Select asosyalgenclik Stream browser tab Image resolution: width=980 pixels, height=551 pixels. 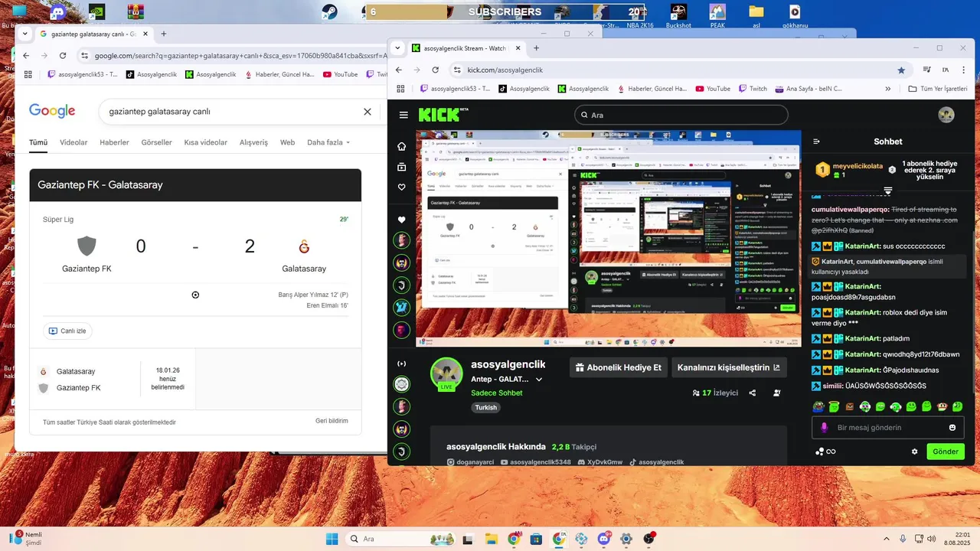(465, 47)
